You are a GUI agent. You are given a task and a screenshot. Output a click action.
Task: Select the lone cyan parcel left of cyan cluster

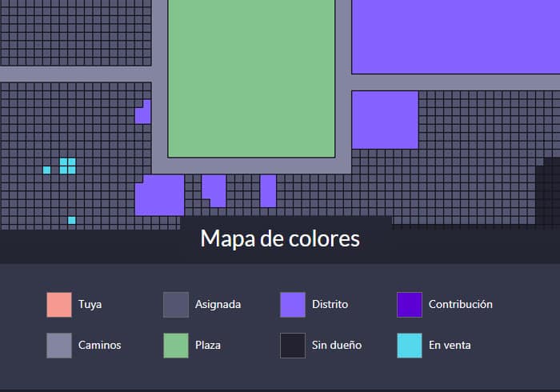pyautogui.click(x=46, y=170)
